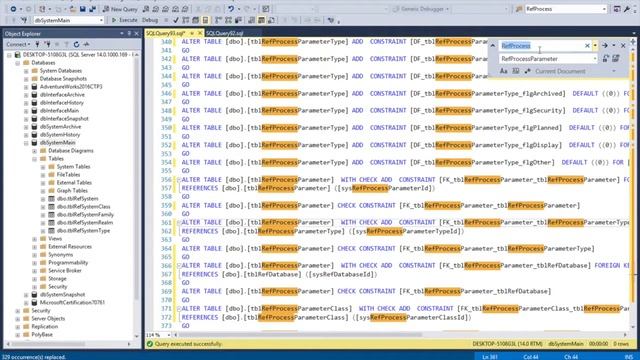The width and height of the screenshot is (640, 360).
Task: Collapse the dbSystemMain database node
Action: point(26,143)
